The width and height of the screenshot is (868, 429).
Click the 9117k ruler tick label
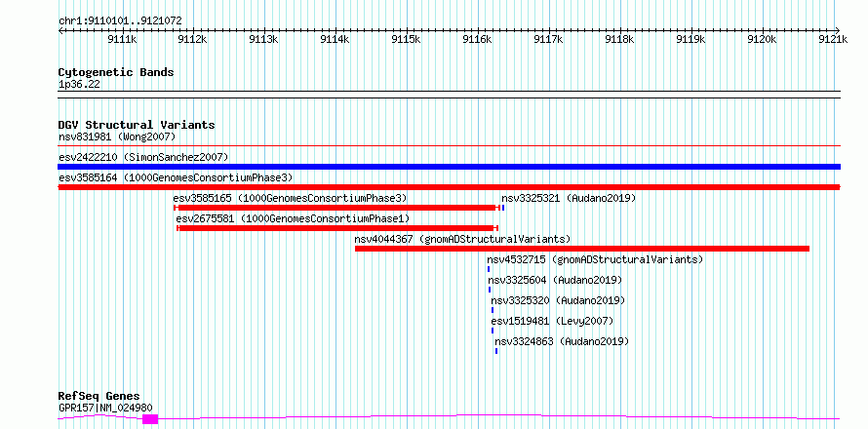[549, 39]
